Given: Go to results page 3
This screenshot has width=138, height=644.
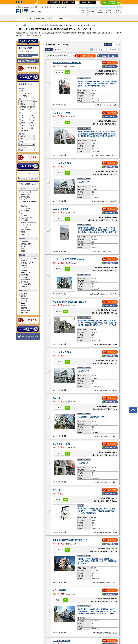Looking at the screenshot, I should (98, 49).
